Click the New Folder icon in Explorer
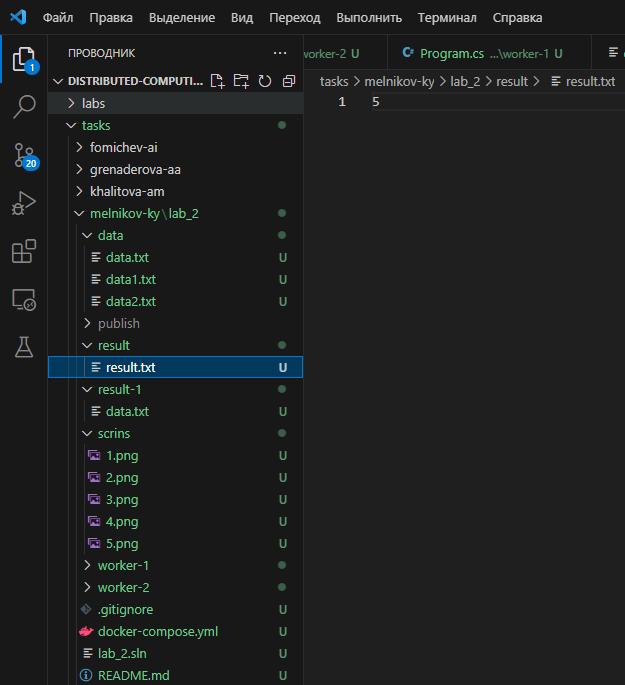The width and height of the screenshot is (625, 685). click(240, 81)
